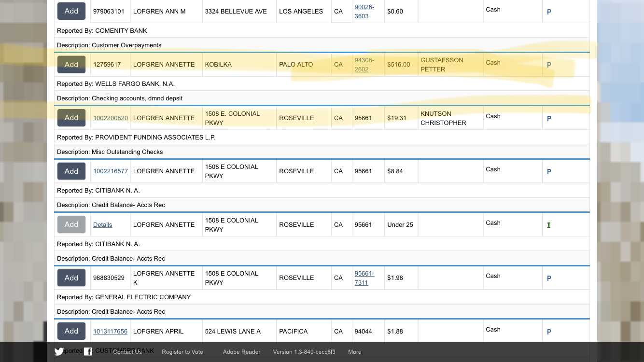The height and width of the screenshot is (362, 644).
Task: Open property ID link 1013117656
Action: coord(111,331)
